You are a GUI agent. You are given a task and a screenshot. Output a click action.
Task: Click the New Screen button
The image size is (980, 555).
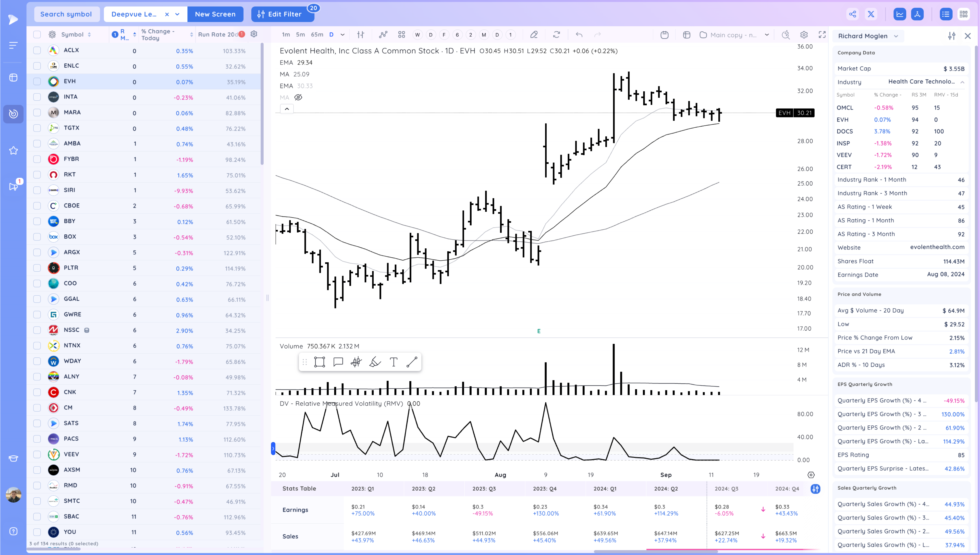[215, 14]
